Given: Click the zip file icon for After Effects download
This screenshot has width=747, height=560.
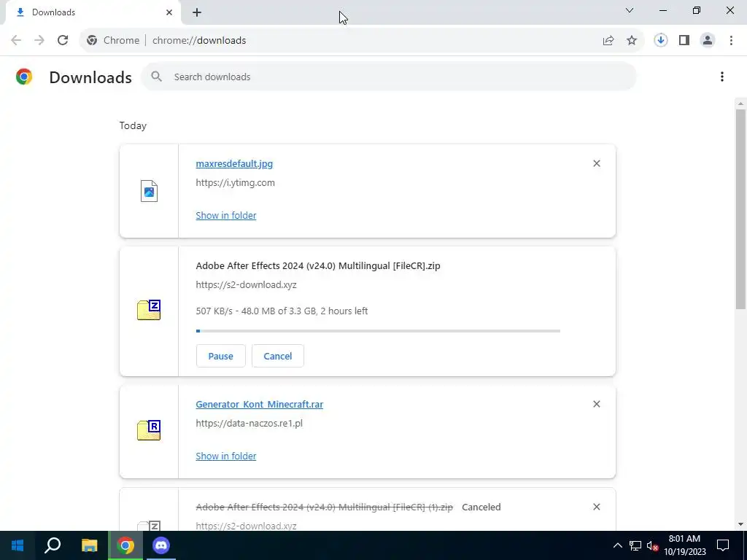Looking at the screenshot, I should tap(149, 310).
